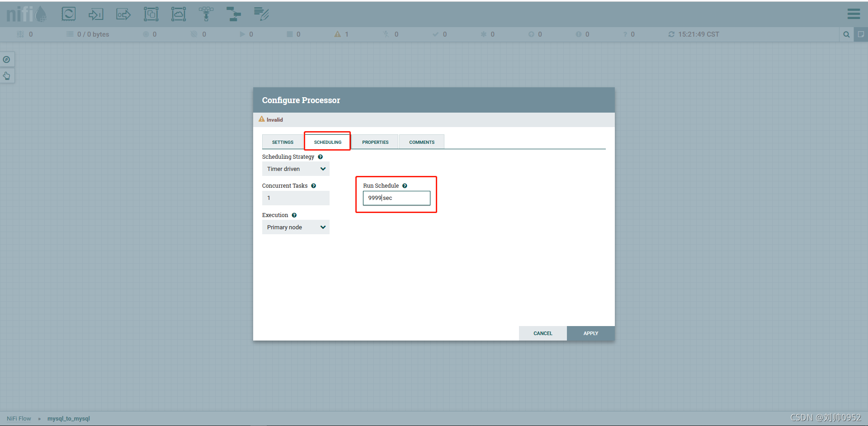Expand the Operate panel icon
Viewport: 868px width, 426px height.
tap(7, 76)
